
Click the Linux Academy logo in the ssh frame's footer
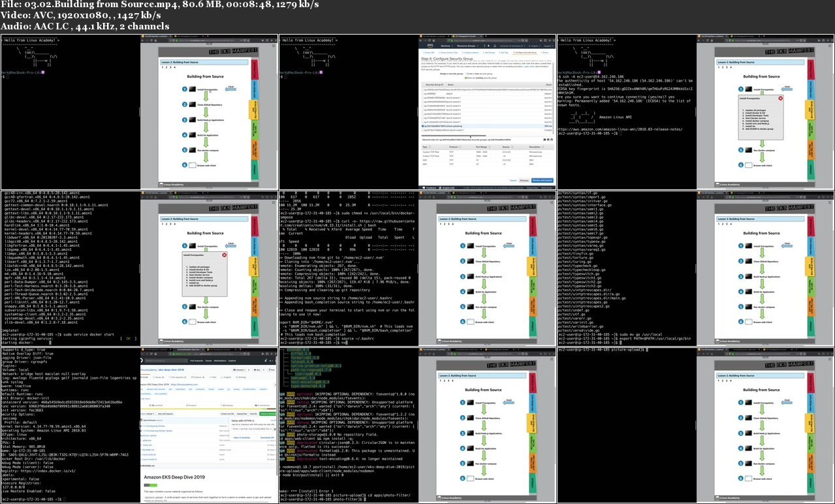[x=727, y=185]
